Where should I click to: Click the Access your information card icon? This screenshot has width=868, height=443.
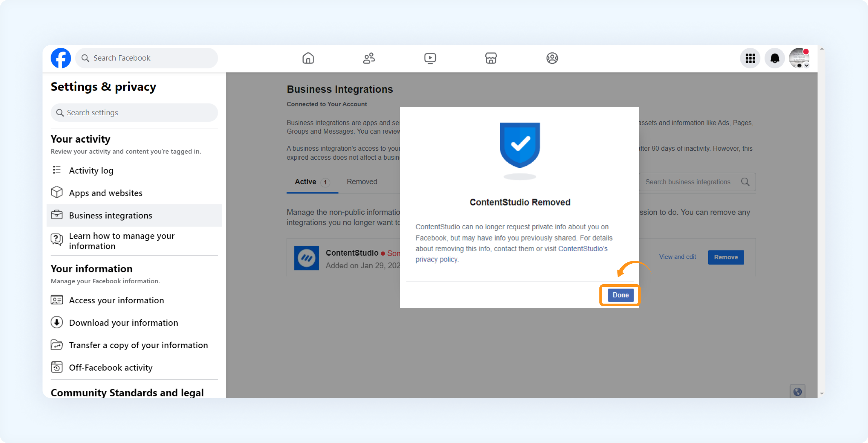(57, 299)
